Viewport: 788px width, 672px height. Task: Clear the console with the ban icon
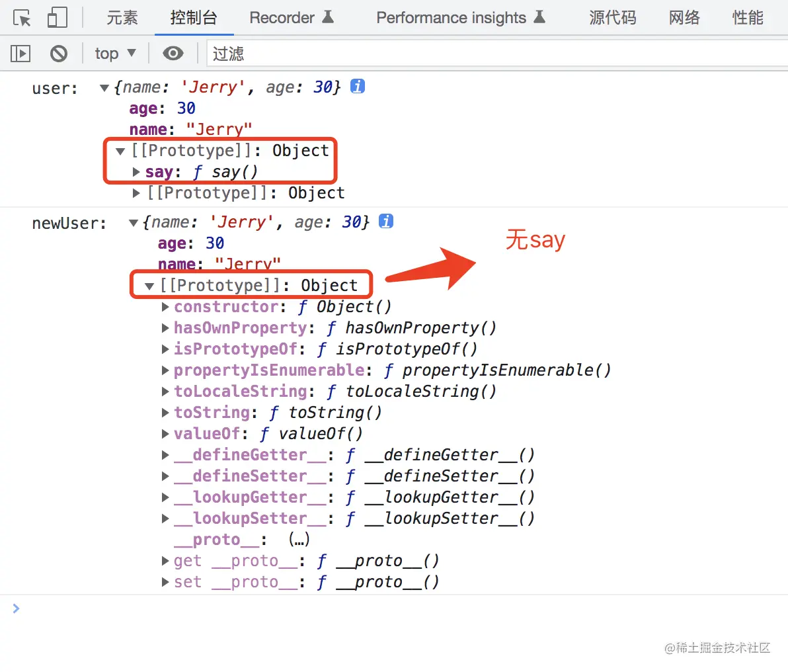[59, 54]
